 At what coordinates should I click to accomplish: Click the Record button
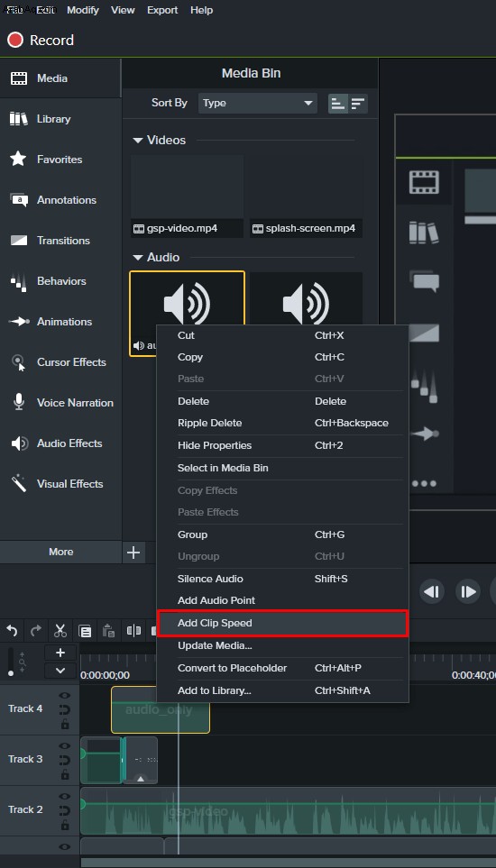(x=41, y=40)
